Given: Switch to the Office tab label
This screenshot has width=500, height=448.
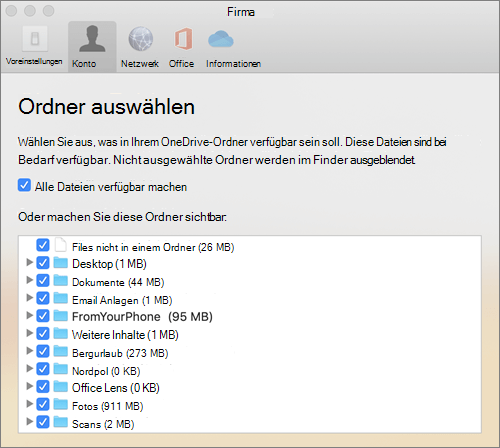Looking at the screenshot, I should (x=181, y=64).
